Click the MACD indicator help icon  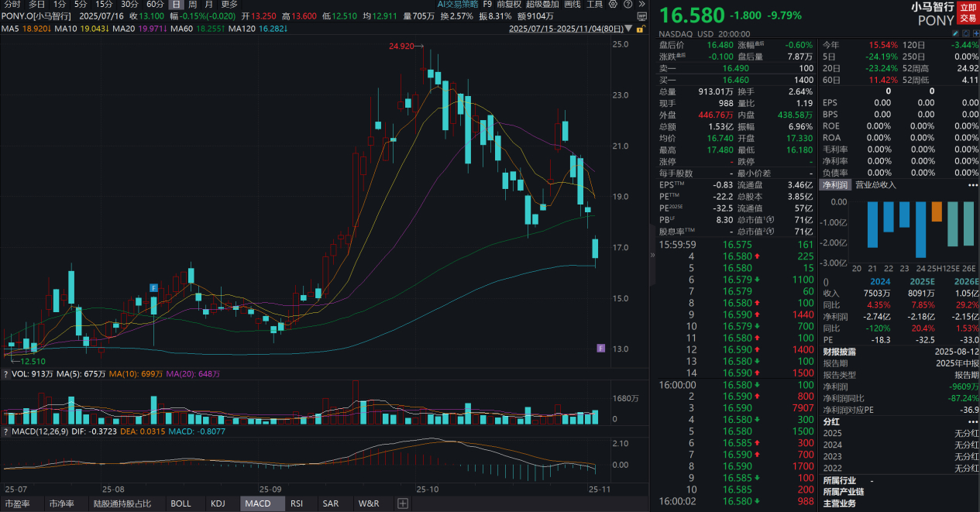point(6,431)
